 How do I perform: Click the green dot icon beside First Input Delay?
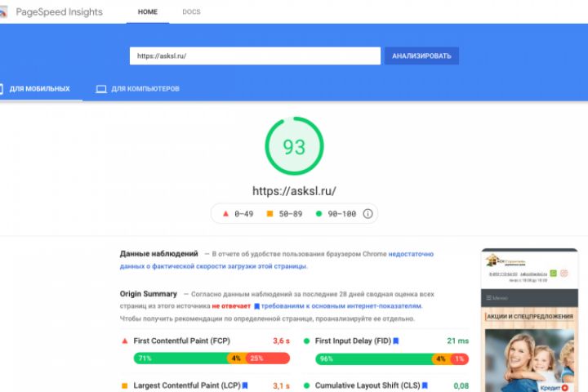tap(307, 341)
